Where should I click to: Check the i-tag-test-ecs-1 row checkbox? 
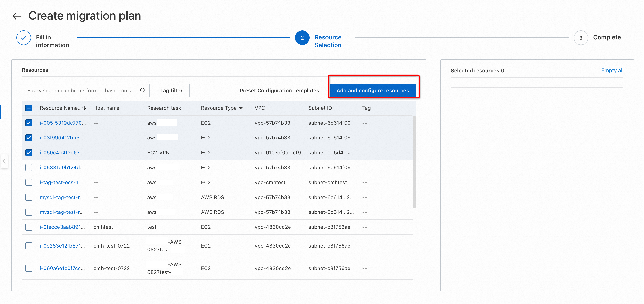click(x=29, y=182)
